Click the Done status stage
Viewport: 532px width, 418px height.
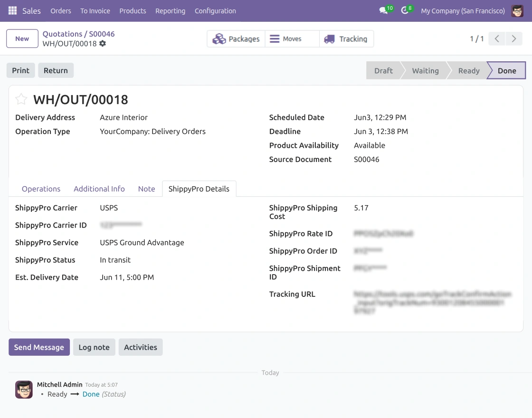tap(507, 71)
